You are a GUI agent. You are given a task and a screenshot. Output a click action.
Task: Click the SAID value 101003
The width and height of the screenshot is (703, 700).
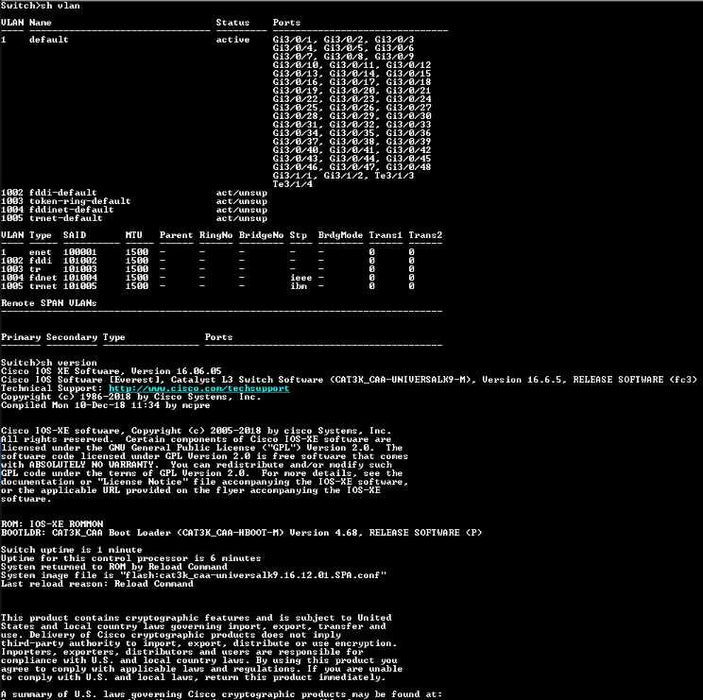(80, 269)
